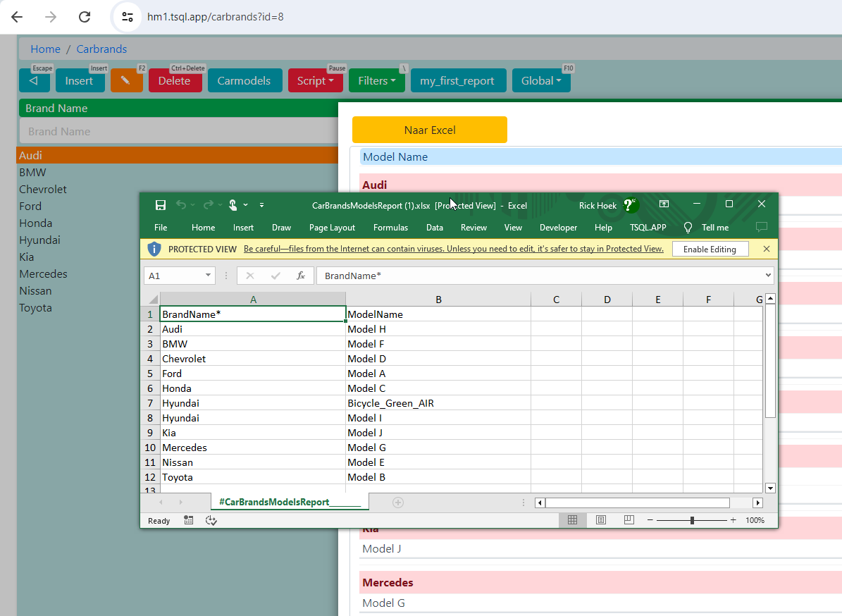Expand the formula bar with chevron
This screenshot has width=842, height=616.
pos(769,275)
